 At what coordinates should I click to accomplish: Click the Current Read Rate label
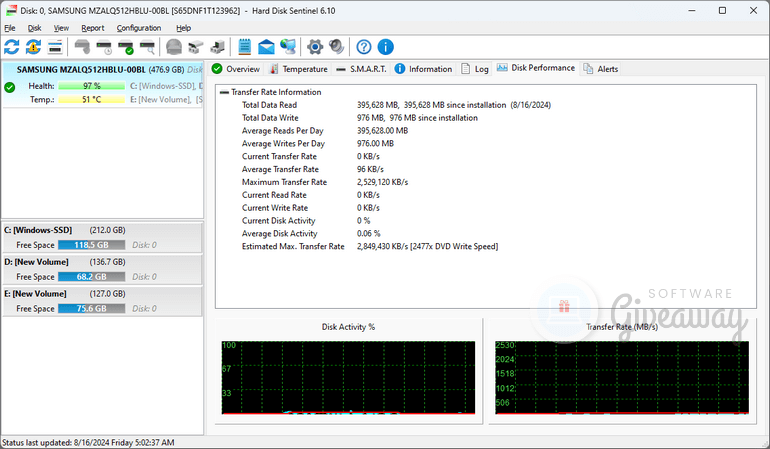pos(274,195)
